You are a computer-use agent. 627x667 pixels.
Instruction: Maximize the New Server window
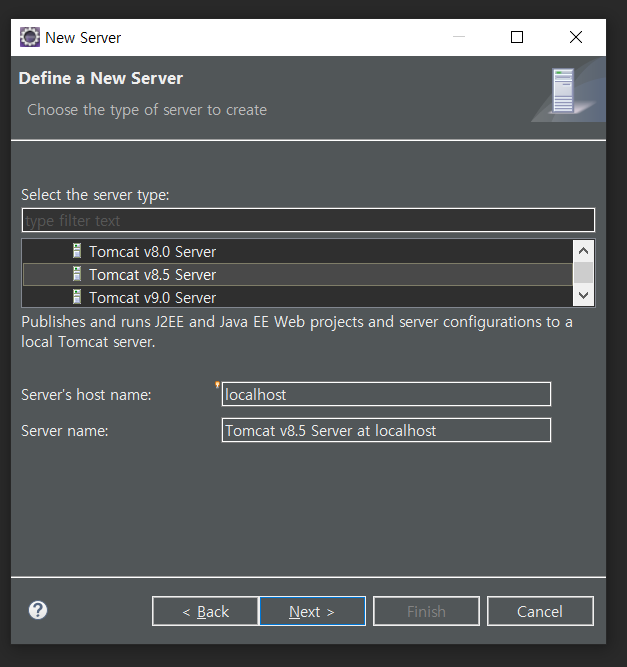tap(517, 37)
